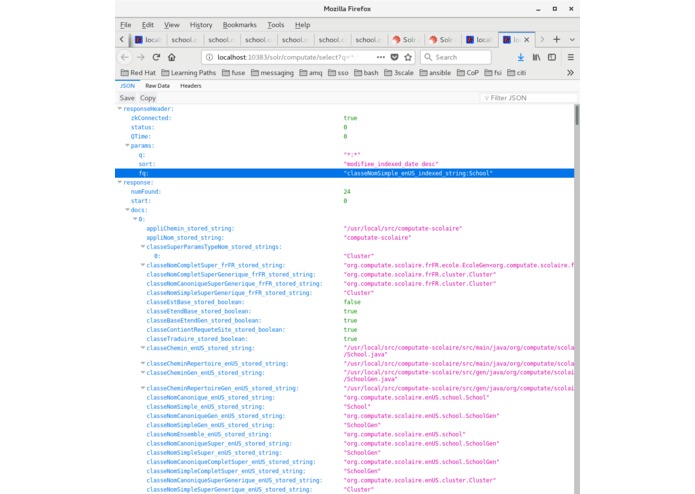This screenshot has height=494, width=695.
Task: Select the classeEstBase_stored_boolean false value
Action: [352, 302]
